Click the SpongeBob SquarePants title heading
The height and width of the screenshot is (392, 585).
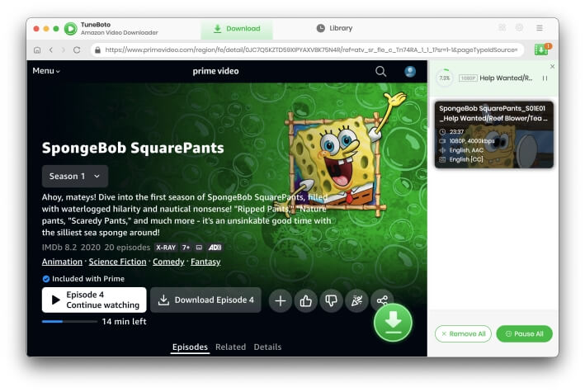(133, 148)
